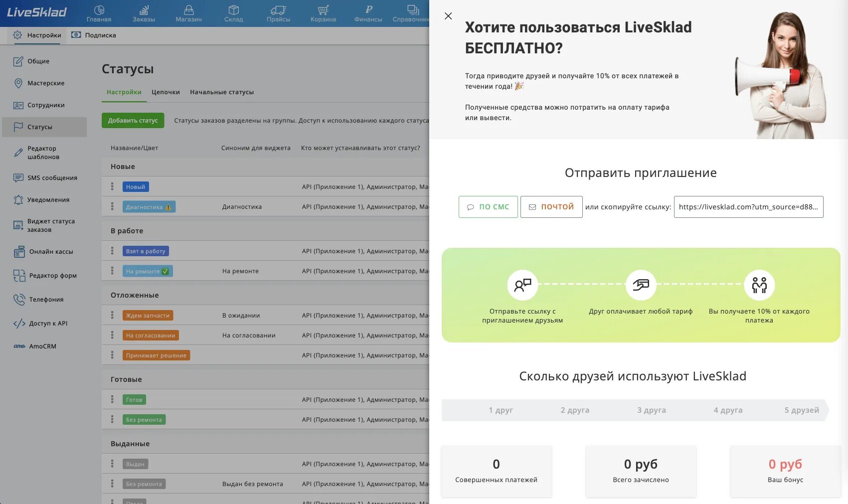Open row menu for На согласовании
Viewport: 848px width, 504px height.
click(112, 335)
